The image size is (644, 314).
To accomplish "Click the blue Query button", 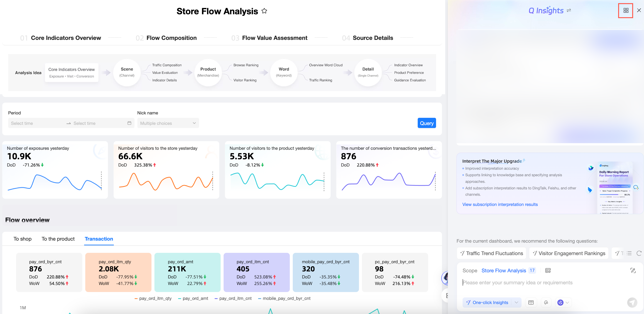I will tap(427, 123).
